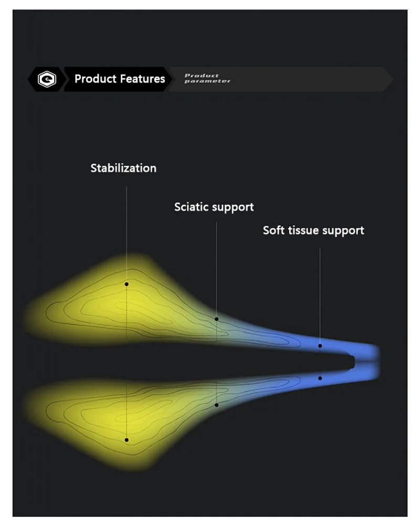This screenshot has height=528, width=420.
Task: Click the lower Stabilization marker dot
Action: 127,440
